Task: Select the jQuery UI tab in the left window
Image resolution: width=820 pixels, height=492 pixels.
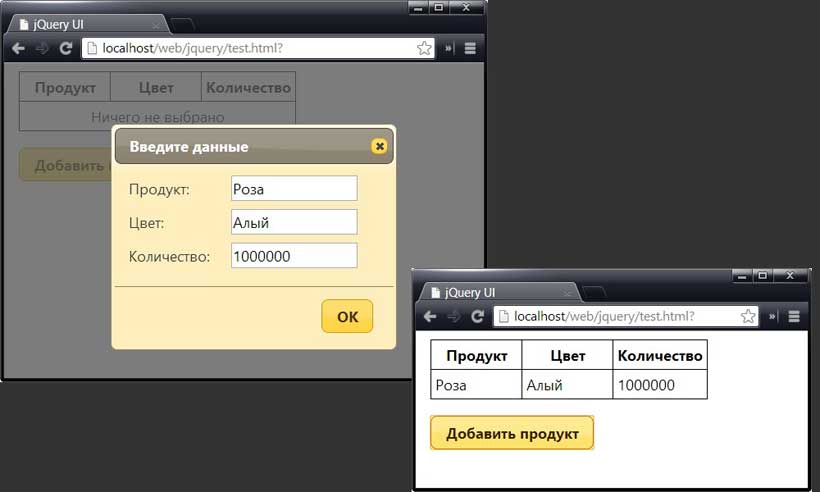Action: 87,25
